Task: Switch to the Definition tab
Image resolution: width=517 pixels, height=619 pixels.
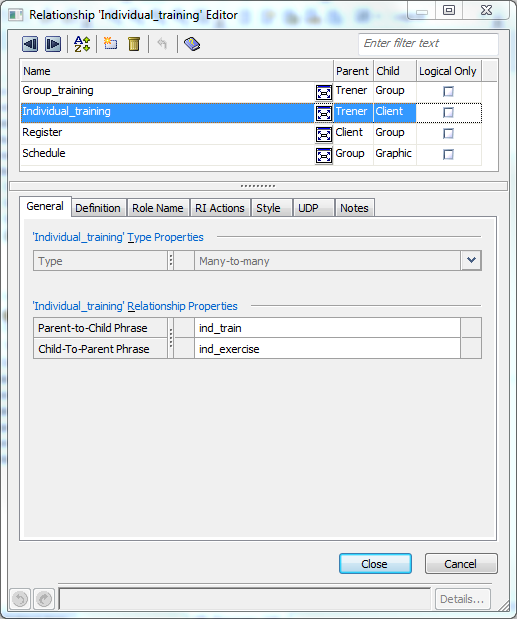Action: coord(98,208)
